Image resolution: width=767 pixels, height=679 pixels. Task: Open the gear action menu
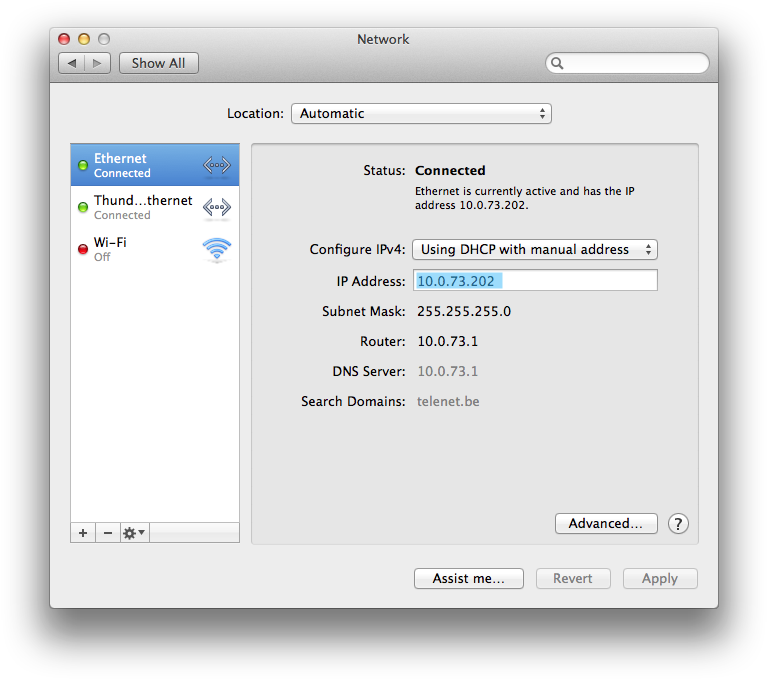tap(134, 533)
